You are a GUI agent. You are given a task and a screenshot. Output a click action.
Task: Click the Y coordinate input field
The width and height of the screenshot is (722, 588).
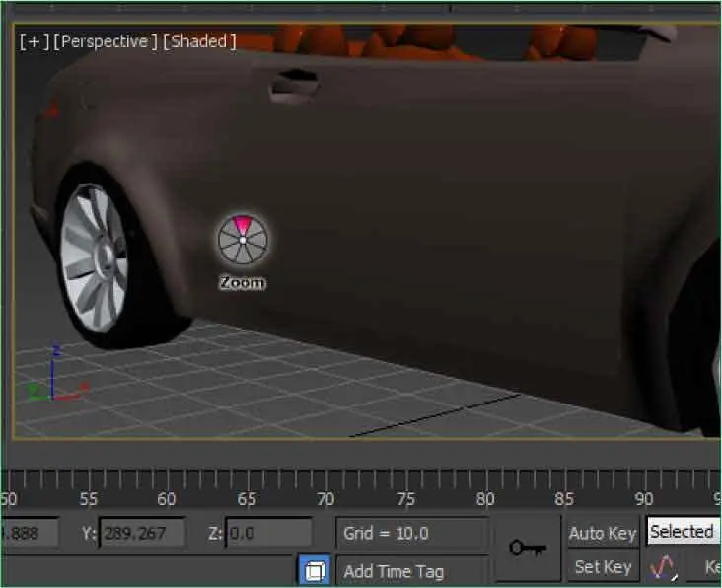[x=141, y=534]
